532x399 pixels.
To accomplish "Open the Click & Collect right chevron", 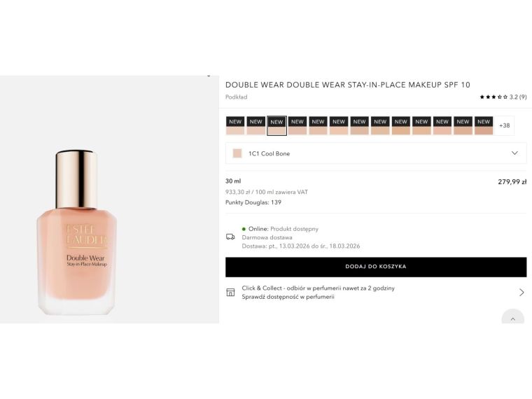I will 521,292.
